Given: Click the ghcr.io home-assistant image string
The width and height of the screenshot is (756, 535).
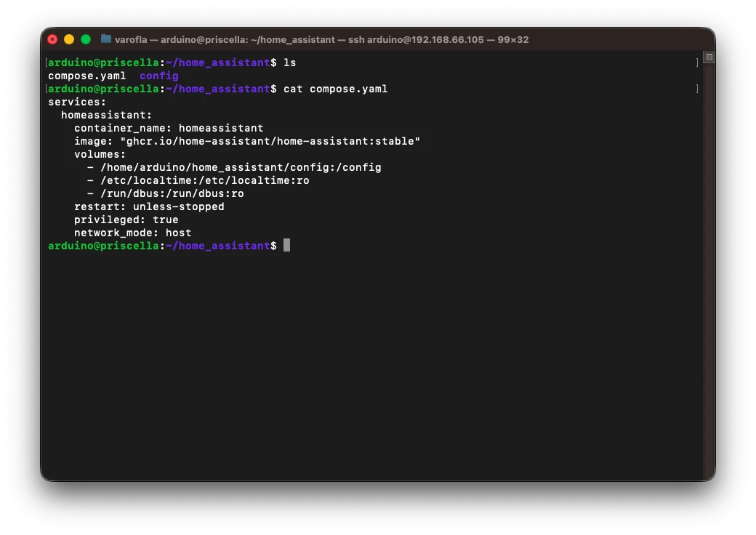Looking at the screenshot, I should (270, 141).
